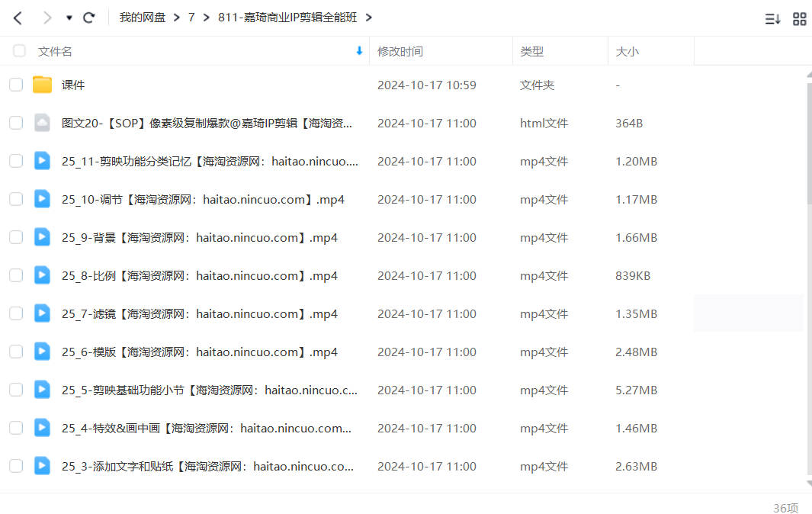Switch to grid view layout

point(800,19)
